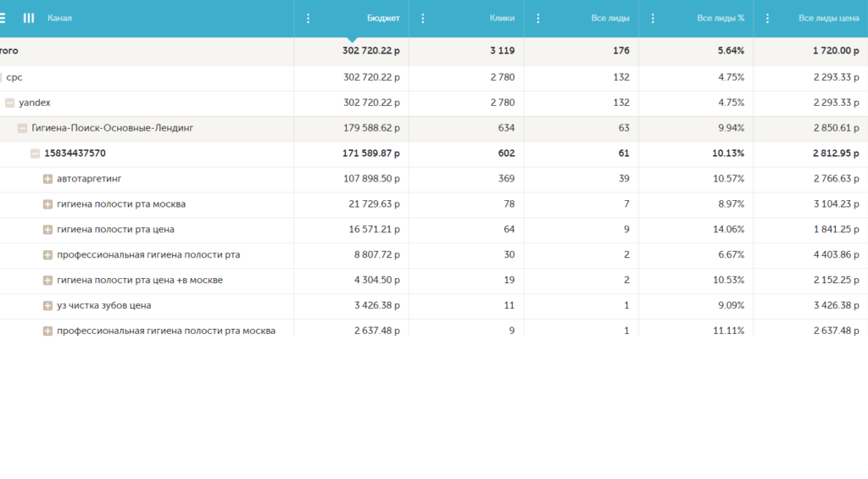Expand the гигиена полости рта цена keyword
Screen dimensions: 868x479
point(47,230)
